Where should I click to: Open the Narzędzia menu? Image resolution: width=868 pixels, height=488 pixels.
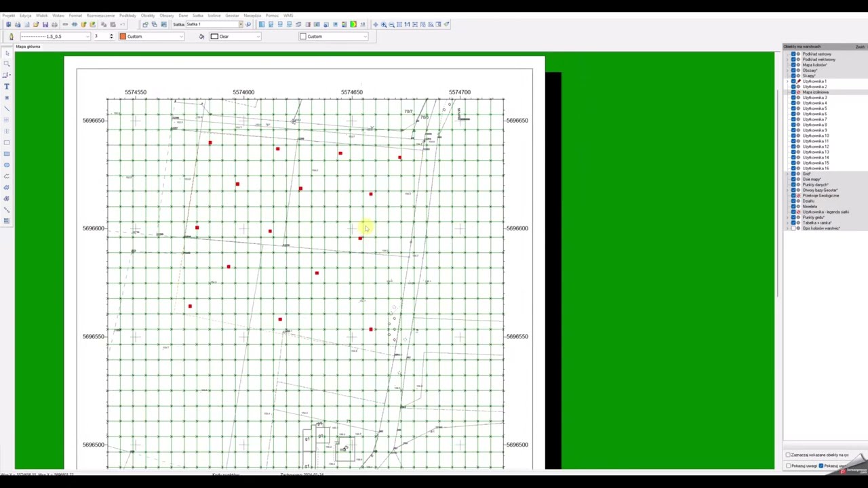[x=252, y=16]
